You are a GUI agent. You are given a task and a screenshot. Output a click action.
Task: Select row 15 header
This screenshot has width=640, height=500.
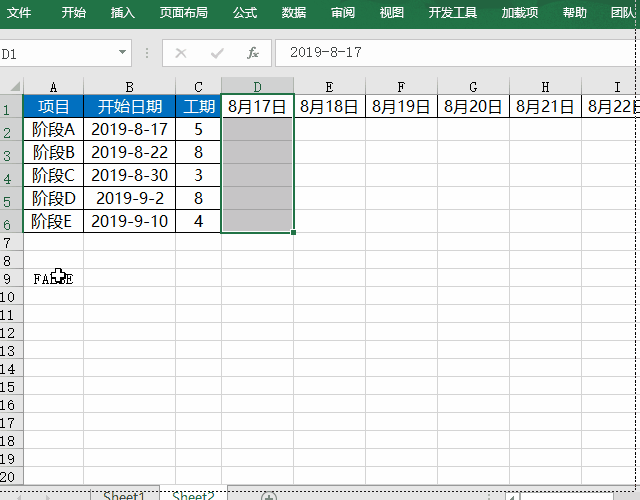point(11,386)
